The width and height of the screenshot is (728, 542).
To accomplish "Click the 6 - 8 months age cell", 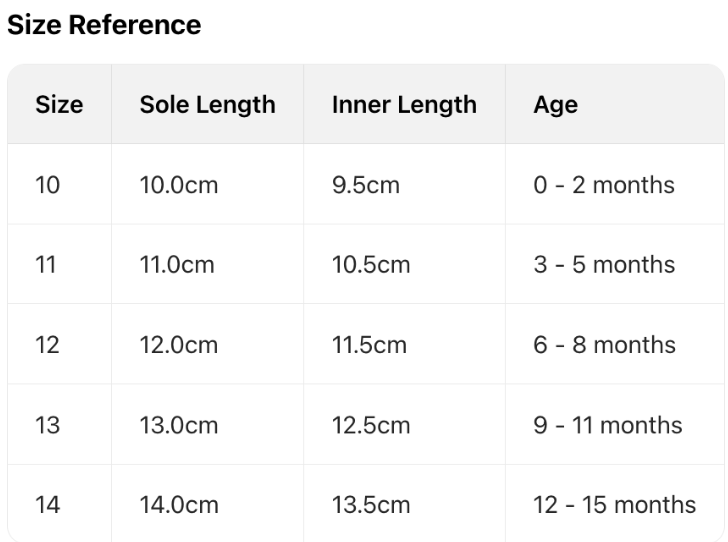I will point(604,345).
